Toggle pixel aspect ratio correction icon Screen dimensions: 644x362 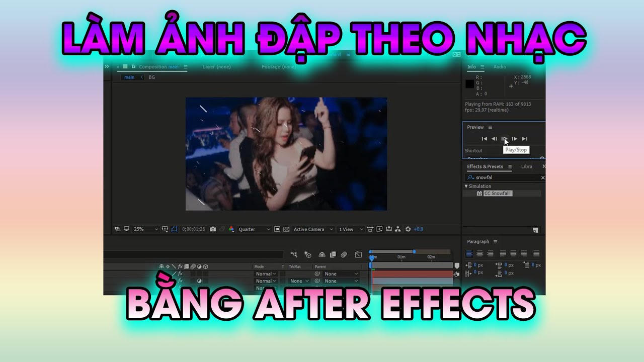tap(371, 229)
